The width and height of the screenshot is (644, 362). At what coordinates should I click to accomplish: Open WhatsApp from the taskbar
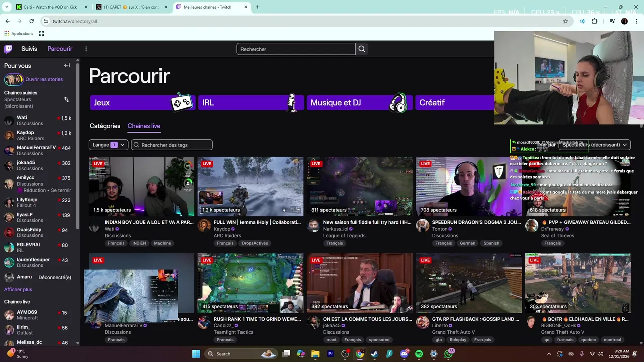[448, 354]
